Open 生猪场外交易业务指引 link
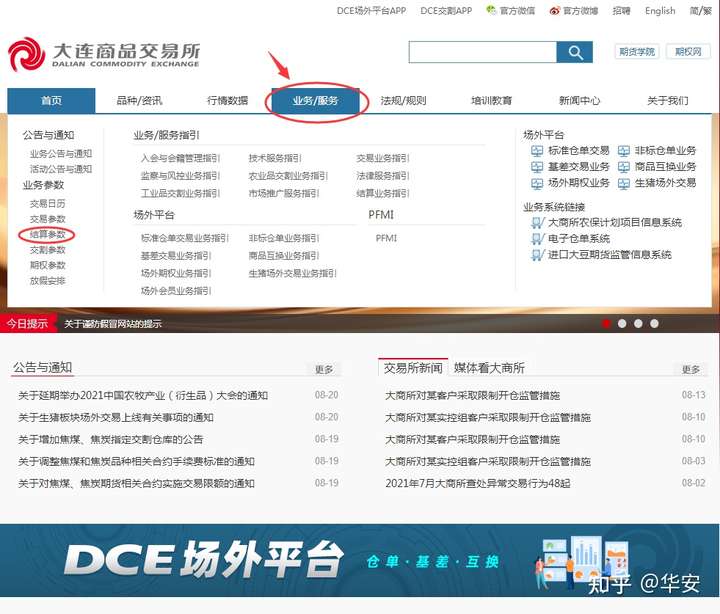The width and height of the screenshot is (720, 614). (x=292, y=273)
